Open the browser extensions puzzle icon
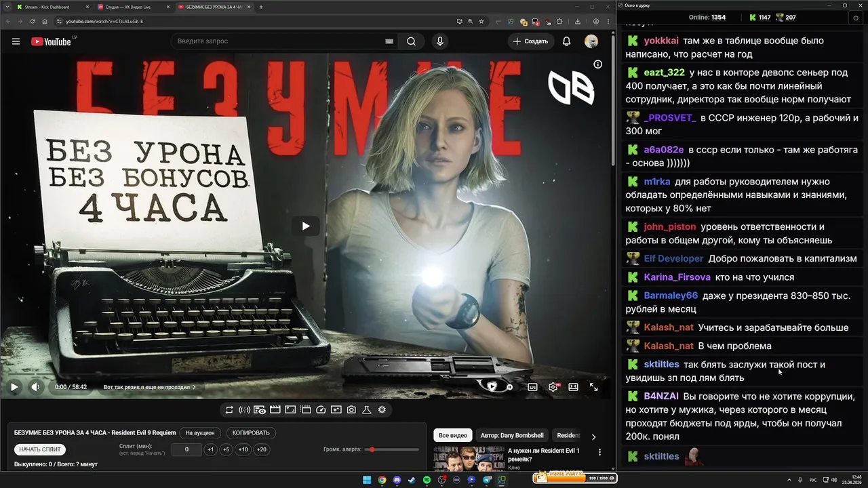 559,21
